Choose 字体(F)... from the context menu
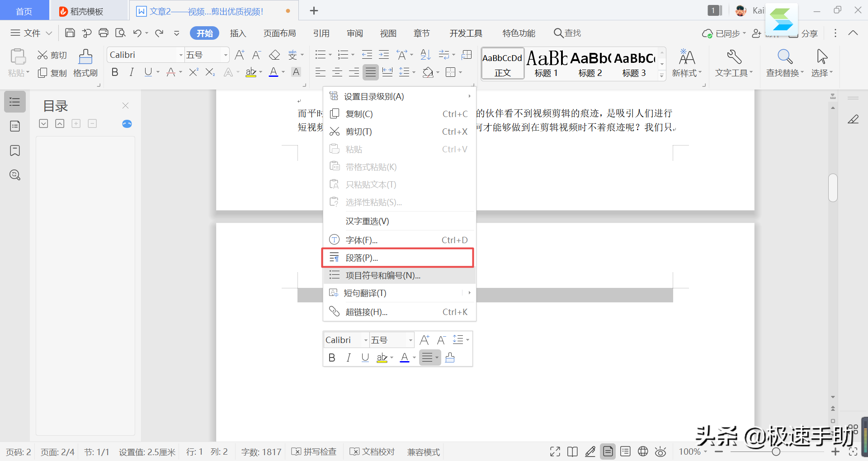Viewport: 868px width, 461px height. tap(400, 240)
